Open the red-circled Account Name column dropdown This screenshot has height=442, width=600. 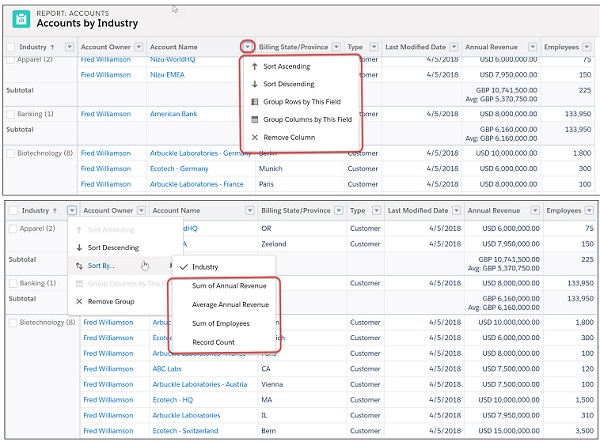247,47
